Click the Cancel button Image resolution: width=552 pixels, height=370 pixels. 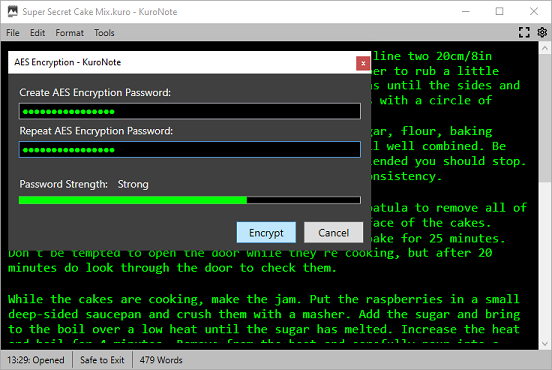(x=333, y=232)
